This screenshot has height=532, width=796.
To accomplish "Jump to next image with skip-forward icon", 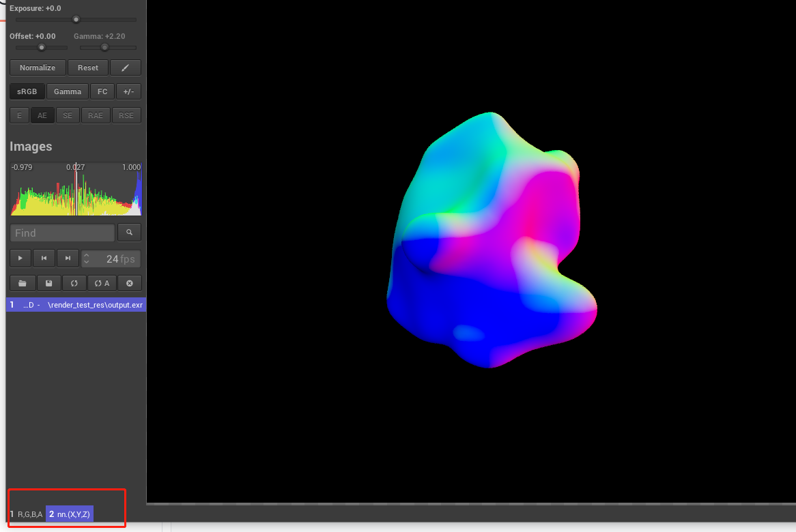I will pos(68,258).
